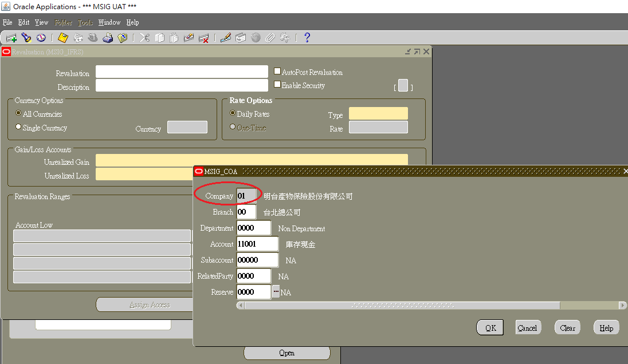The height and width of the screenshot is (364, 628).
Task: Select the Single Currency radio button
Action: coord(18,127)
